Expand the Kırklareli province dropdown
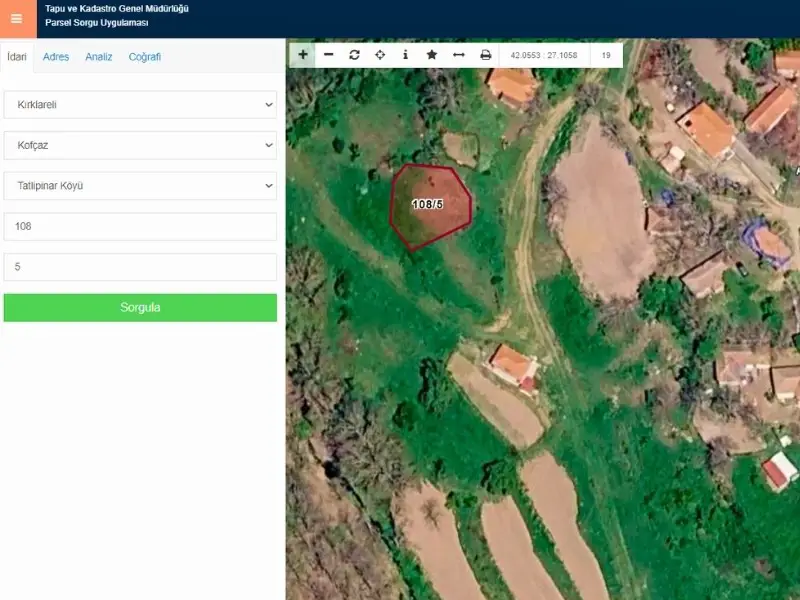800x600 pixels. (x=140, y=105)
